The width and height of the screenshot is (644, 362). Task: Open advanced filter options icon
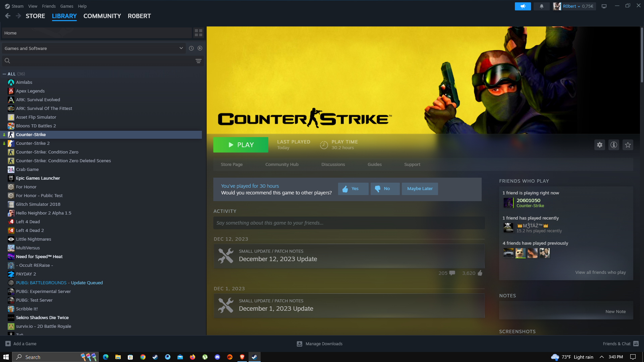(x=199, y=61)
